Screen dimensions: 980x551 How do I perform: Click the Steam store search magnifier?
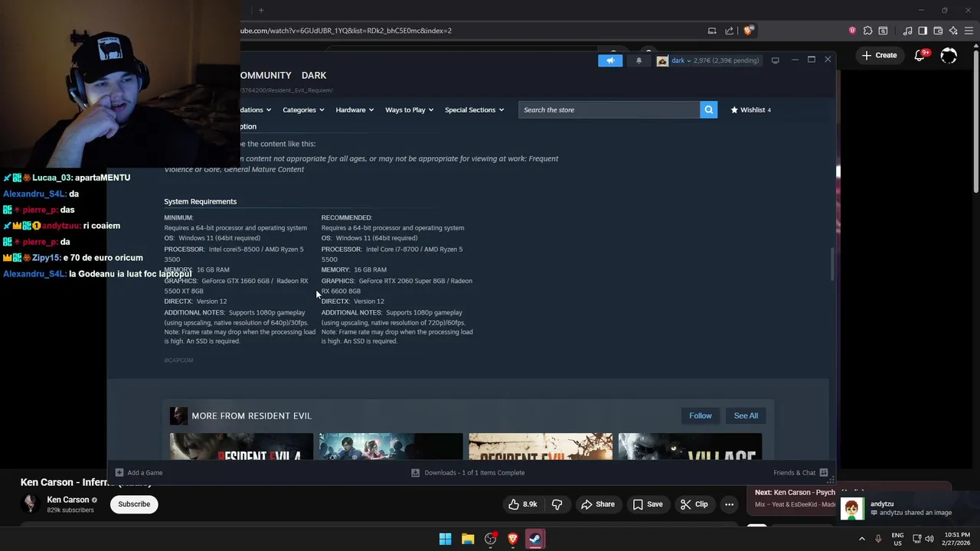[709, 109]
